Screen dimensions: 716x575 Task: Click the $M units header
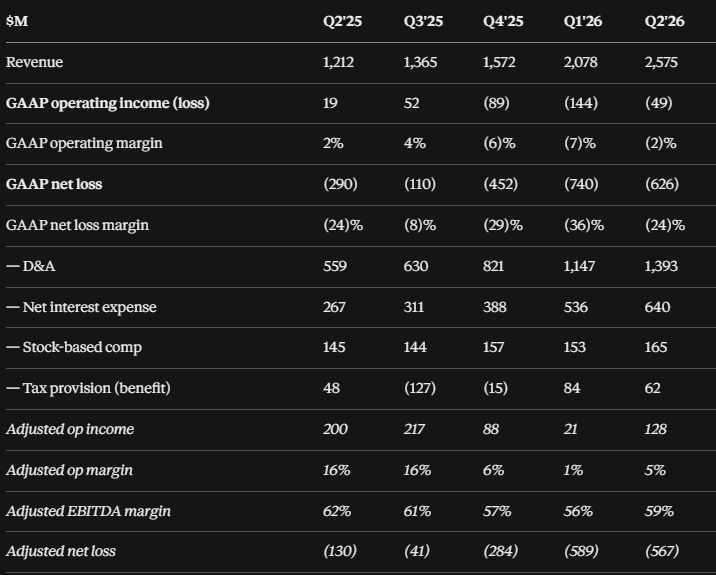point(17,21)
